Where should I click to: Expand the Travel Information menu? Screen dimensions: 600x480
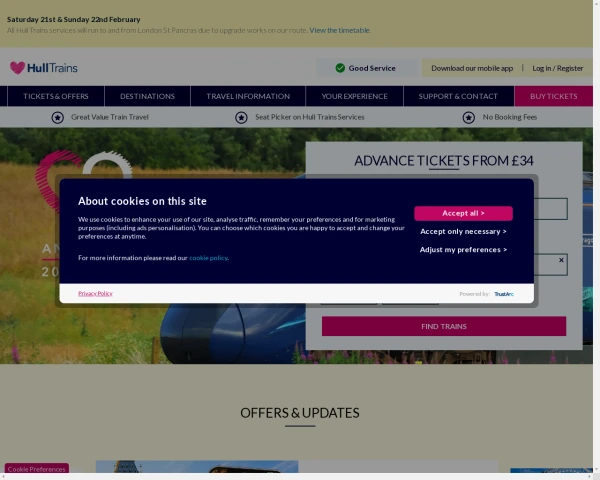(248, 96)
